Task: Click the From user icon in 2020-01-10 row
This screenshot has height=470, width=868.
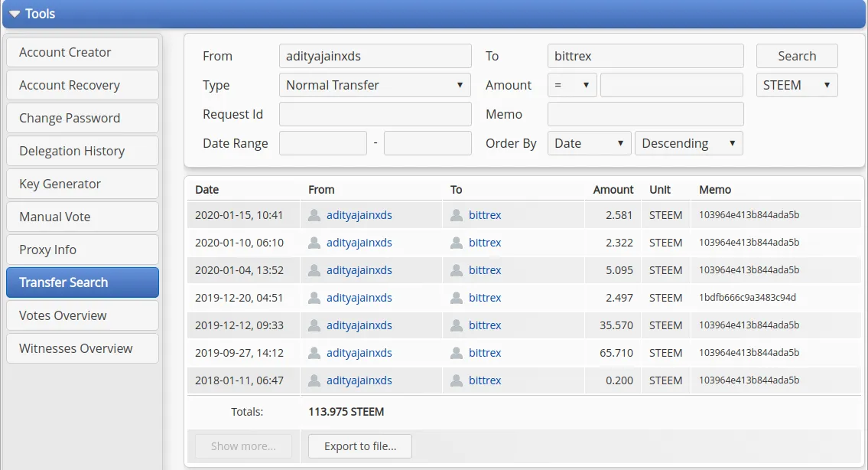Action: click(314, 243)
